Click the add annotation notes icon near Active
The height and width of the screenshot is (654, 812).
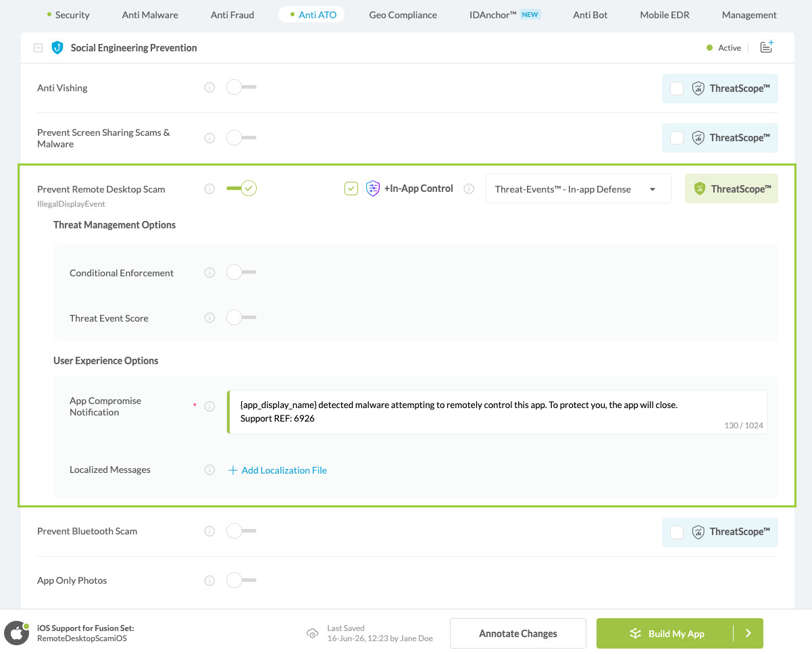point(767,47)
